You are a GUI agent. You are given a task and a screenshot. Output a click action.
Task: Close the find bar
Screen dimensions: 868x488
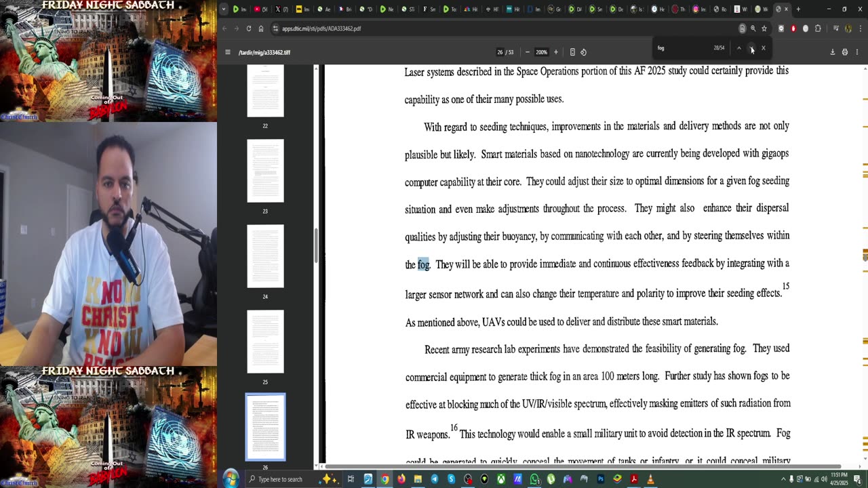pyautogui.click(x=763, y=48)
